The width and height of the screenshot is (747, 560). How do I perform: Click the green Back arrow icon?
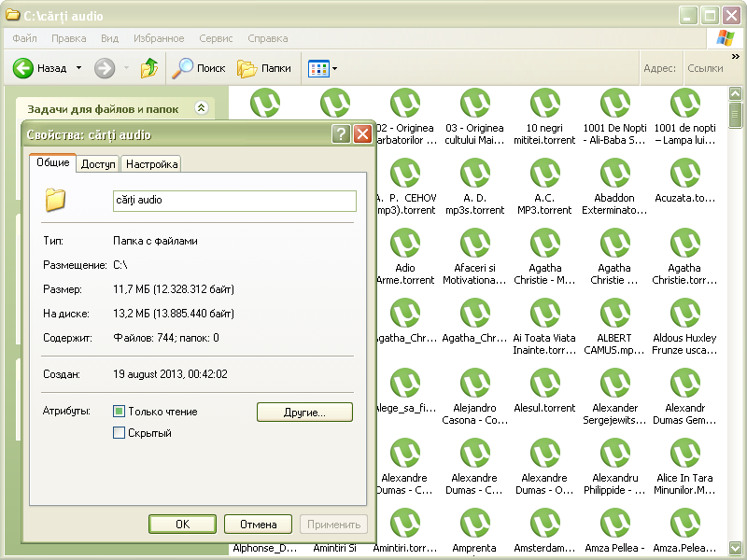tap(22, 68)
